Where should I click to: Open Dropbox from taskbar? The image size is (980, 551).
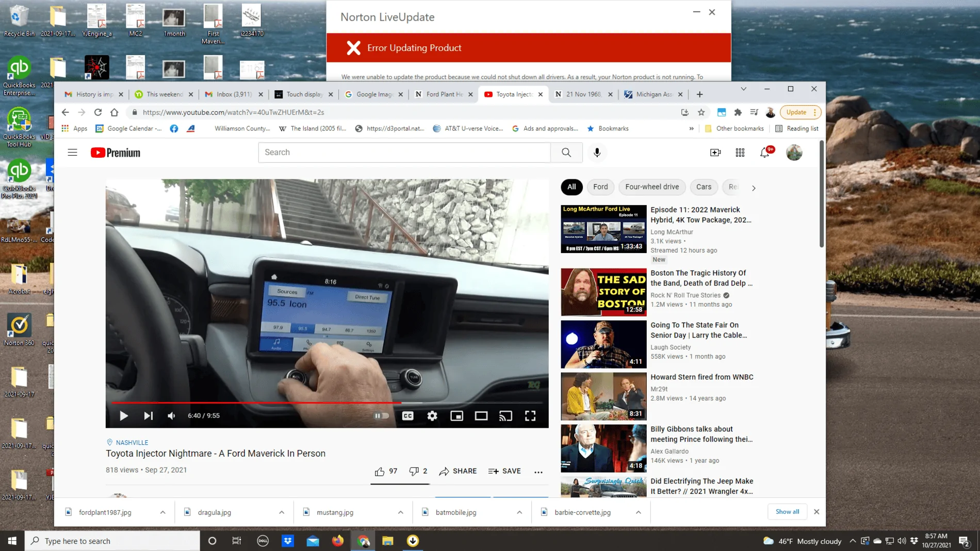288,541
